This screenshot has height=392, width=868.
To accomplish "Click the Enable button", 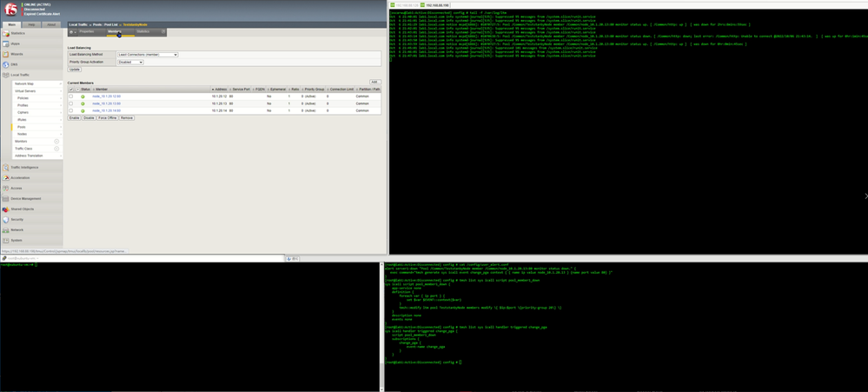I will tap(74, 118).
